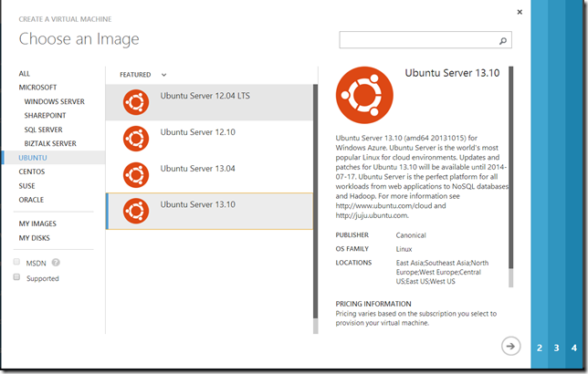Enable the Supported checkbox
The width and height of the screenshot is (588, 374).
coord(16,277)
